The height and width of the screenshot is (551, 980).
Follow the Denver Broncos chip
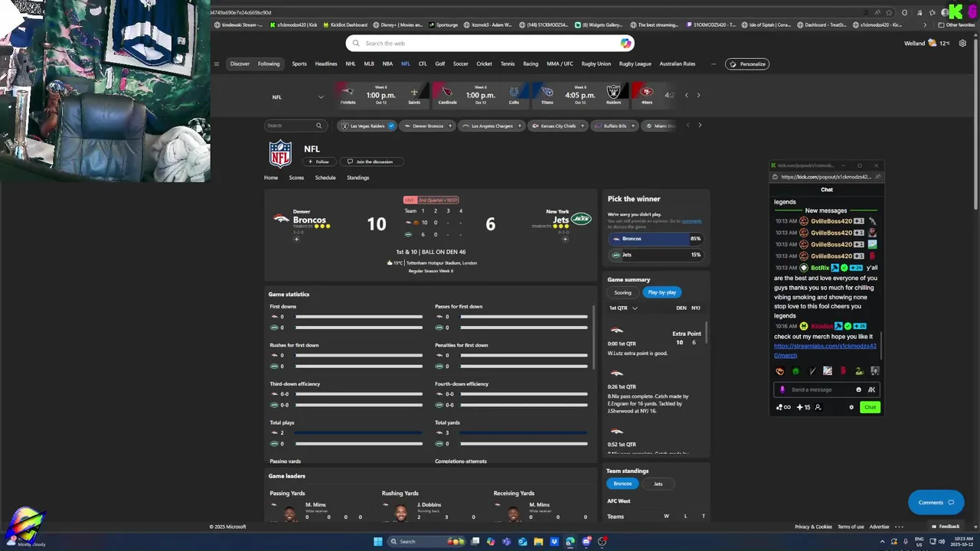click(450, 126)
